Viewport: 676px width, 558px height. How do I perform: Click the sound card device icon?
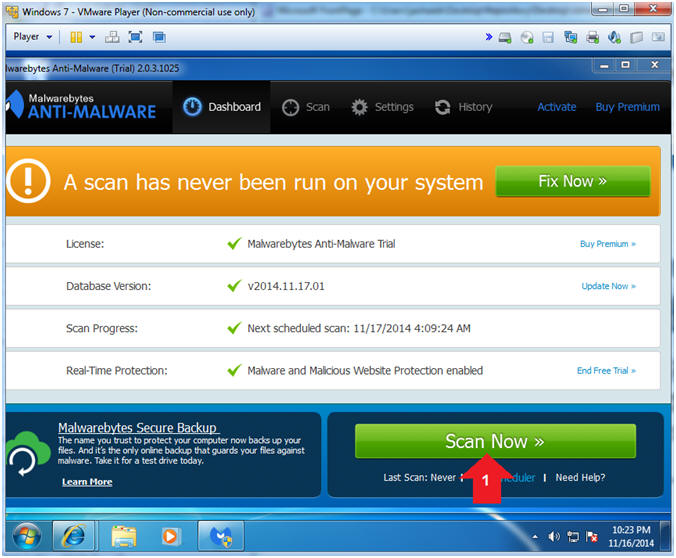[x=614, y=38]
